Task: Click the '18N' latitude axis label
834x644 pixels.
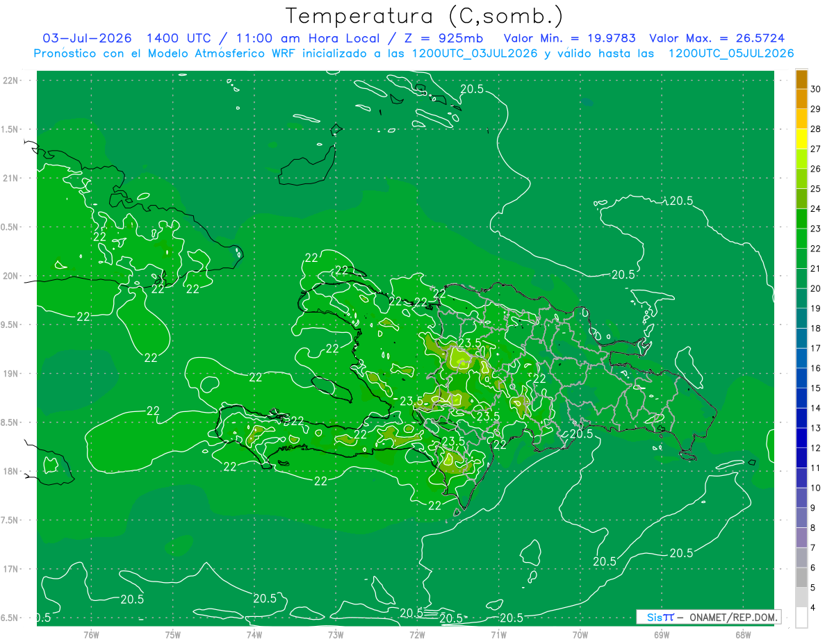Action: tap(10, 471)
